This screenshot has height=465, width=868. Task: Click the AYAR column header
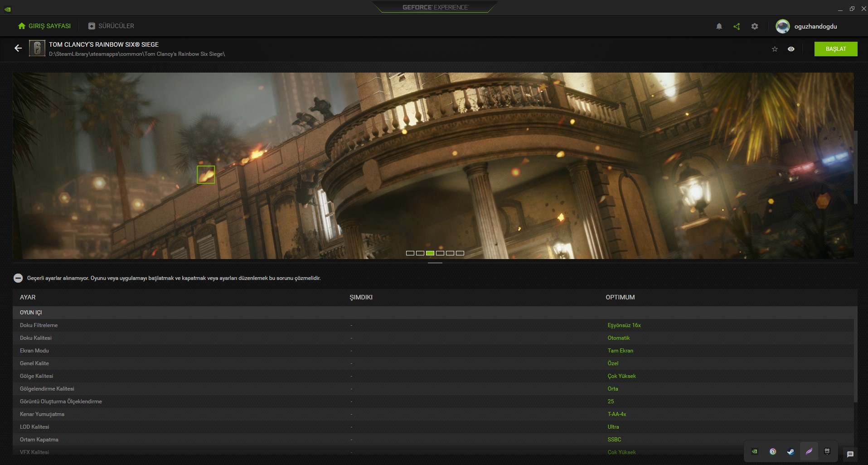[28, 297]
